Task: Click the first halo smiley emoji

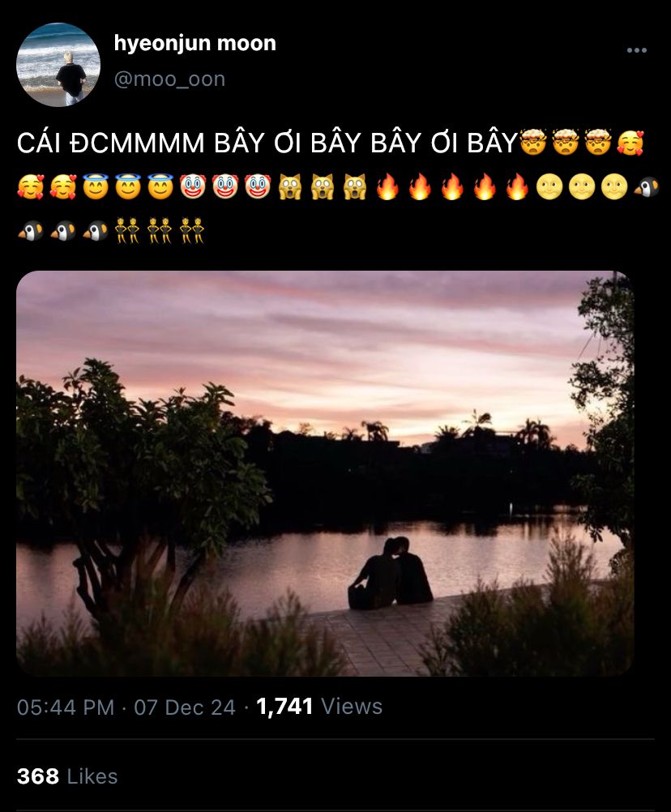Action: [96, 187]
